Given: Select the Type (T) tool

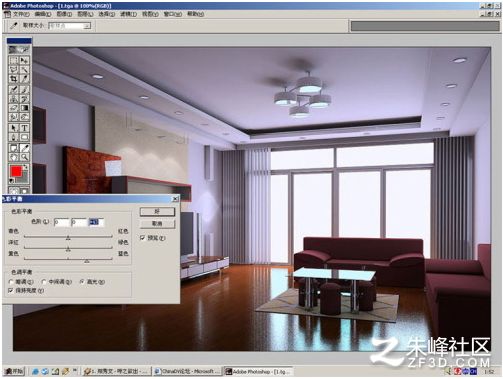Looking at the screenshot, I should coord(24,128).
